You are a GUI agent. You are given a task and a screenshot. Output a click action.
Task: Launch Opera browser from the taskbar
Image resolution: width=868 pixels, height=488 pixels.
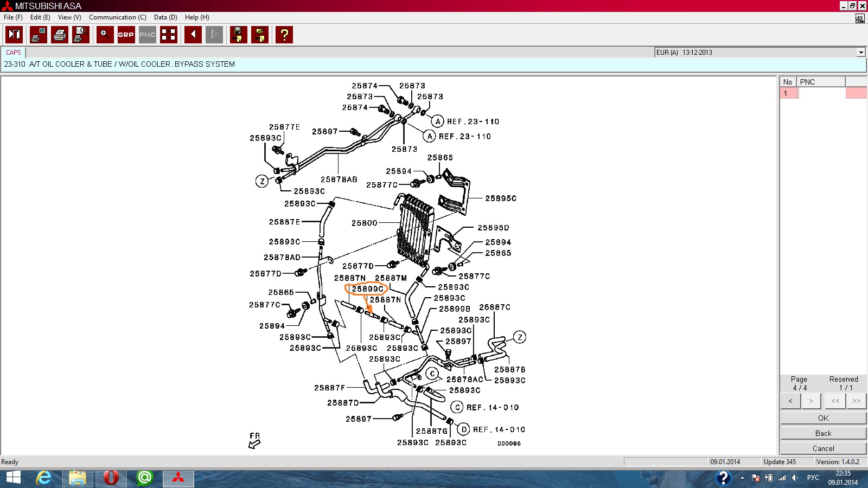coord(111,478)
